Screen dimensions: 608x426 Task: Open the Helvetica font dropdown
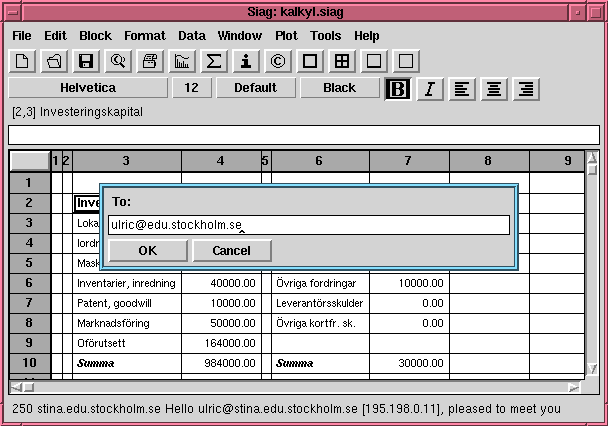88,88
